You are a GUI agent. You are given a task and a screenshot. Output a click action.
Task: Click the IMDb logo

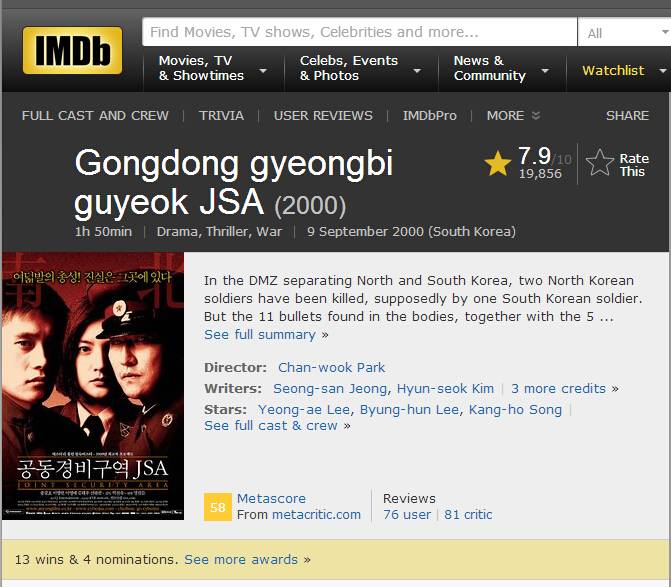click(x=72, y=50)
